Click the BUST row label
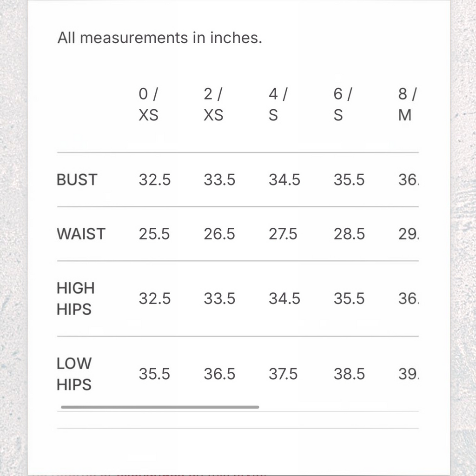The width and height of the screenshot is (476, 476). point(77,180)
